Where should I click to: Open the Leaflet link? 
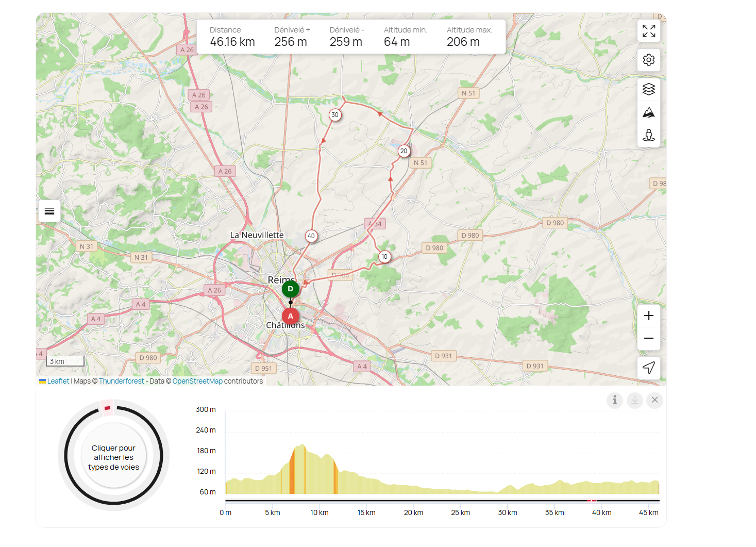[58, 381]
